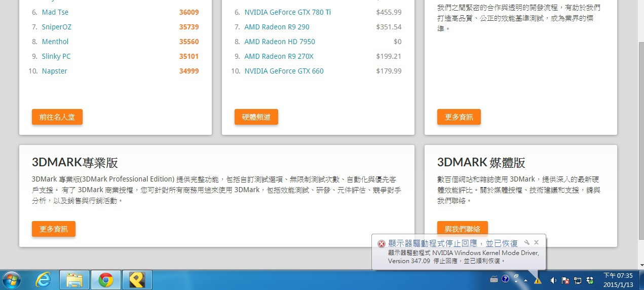The height and width of the screenshot is (290, 644).
Task: Click price $351.54
Action: click(389, 27)
